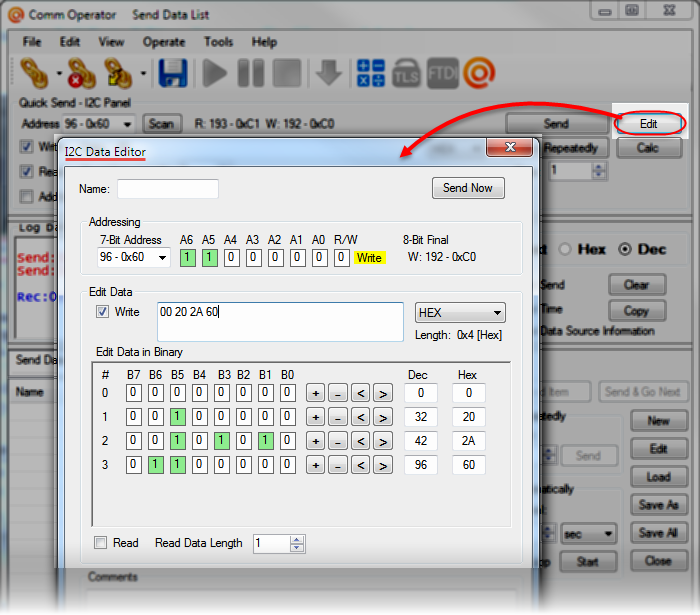Toggle bit B6 in row 3
Viewport: 700px width, 615px height.
click(x=155, y=465)
